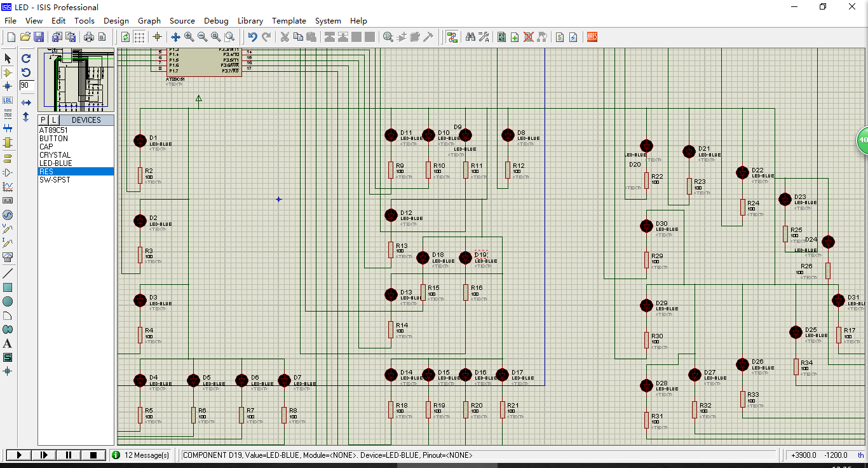
Task: Select the 2D Graphics Text tool
Action: pyautogui.click(x=8, y=343)
